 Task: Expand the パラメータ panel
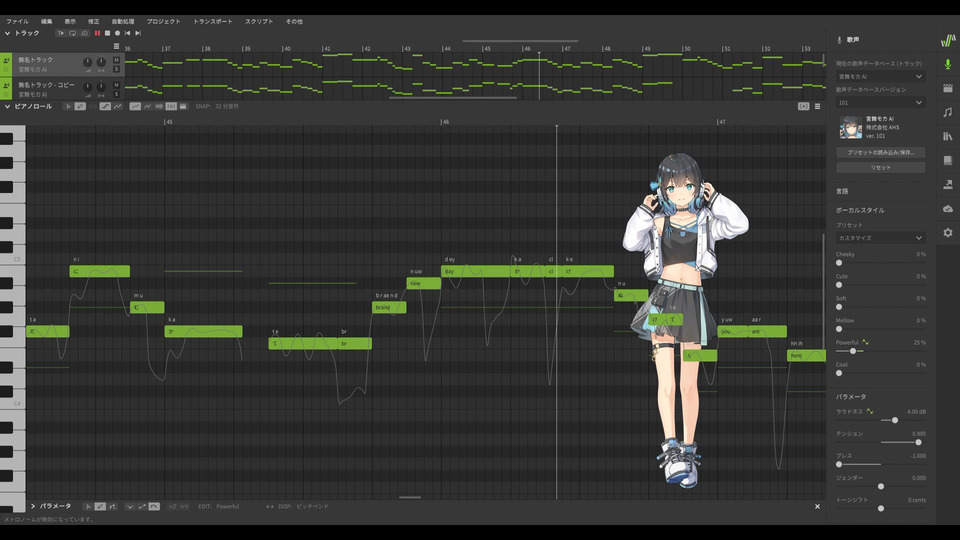tap(33, 506)
